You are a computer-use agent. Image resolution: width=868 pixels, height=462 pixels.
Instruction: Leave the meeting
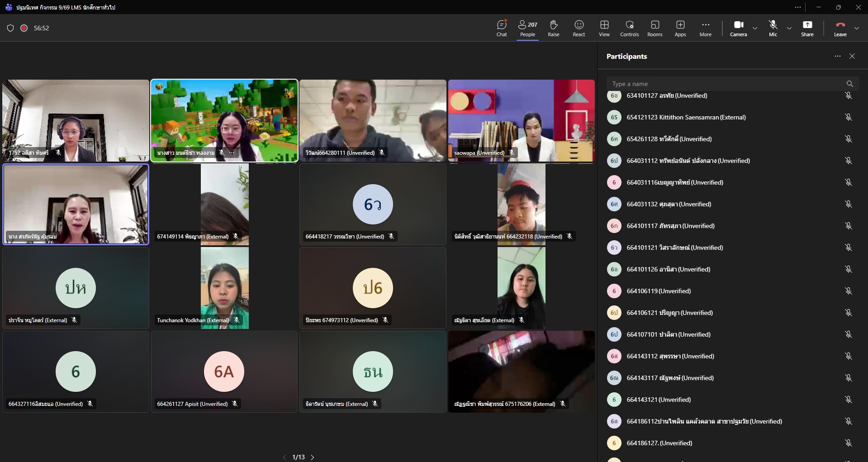840,28
